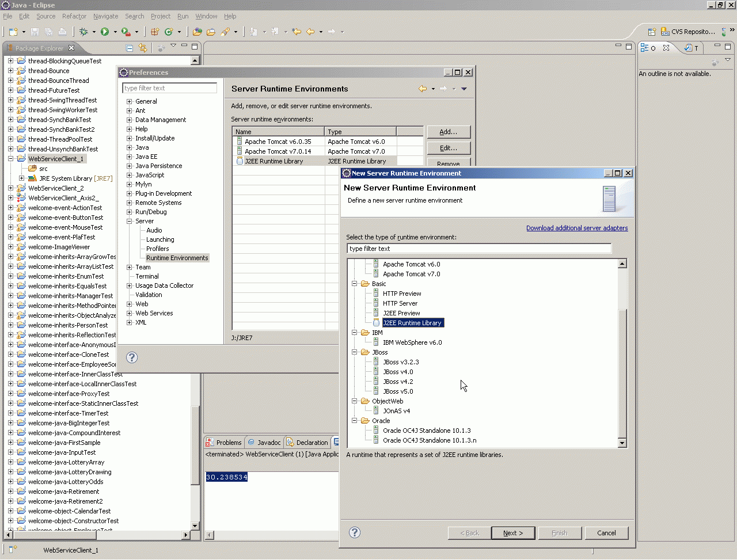Select thread-Bounce project in Package Explorer

point(48,71)
